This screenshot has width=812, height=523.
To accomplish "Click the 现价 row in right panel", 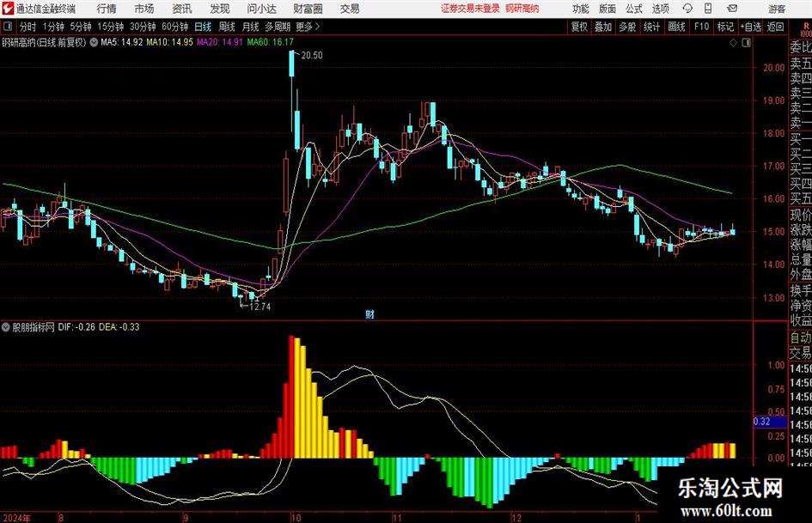I will point(801,215).
